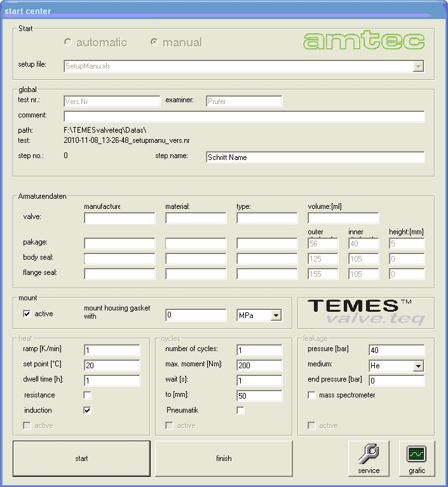Click the body seal height field
The image size is (448, 487).
pyautogui.click(x=407, y=258)
